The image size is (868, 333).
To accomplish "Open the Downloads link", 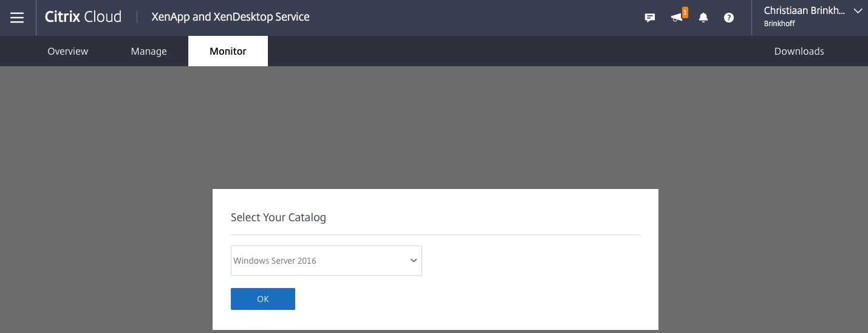I will pyautogui.click(x=799, y=51).
